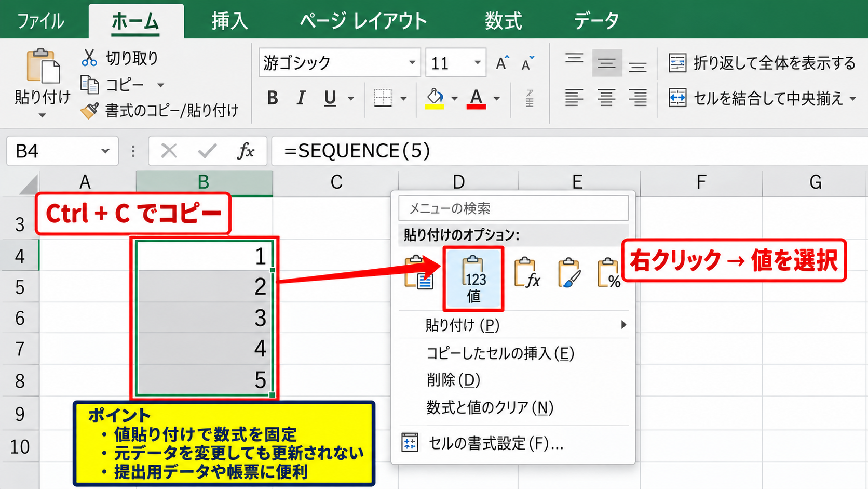Viewport: 868px width, 489px height.
Task: Choose Paste Formatting brush option
Action: [x=569, y=272]
